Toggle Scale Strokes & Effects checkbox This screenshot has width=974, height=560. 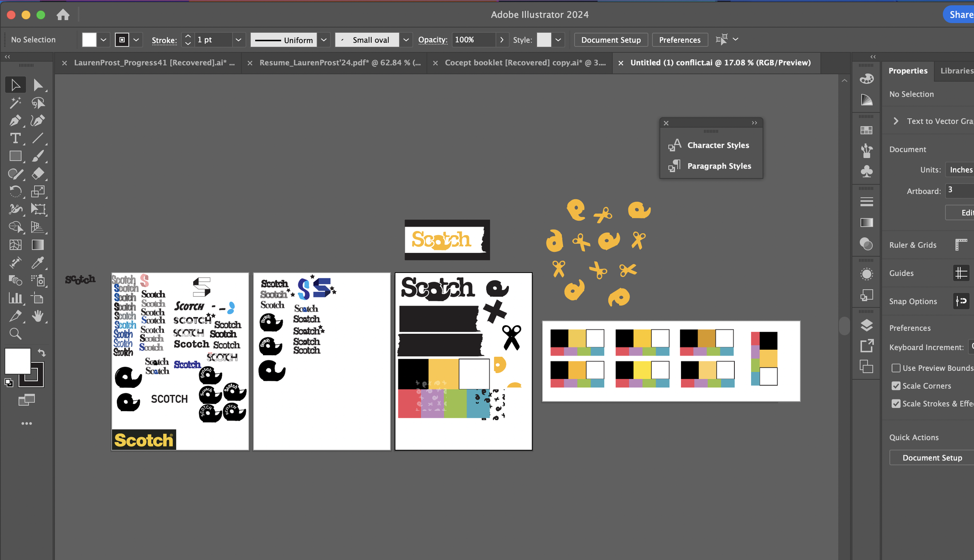click(896, 403)
